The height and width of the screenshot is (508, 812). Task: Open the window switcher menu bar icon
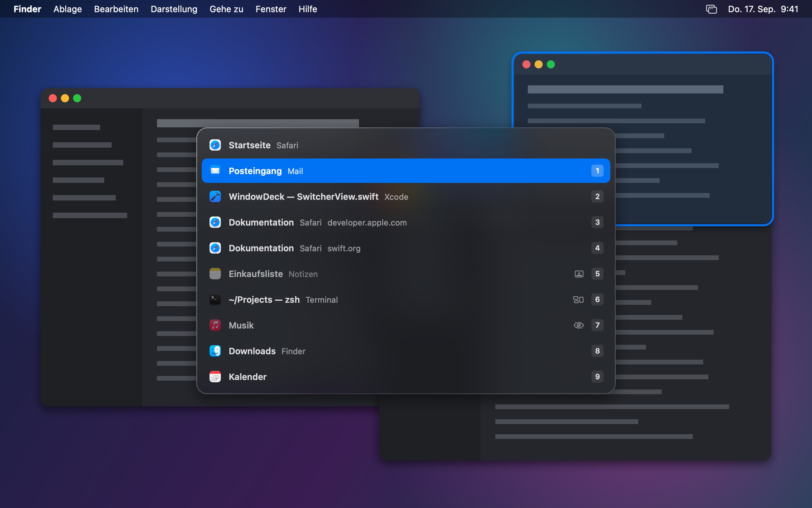pos(712,9)
